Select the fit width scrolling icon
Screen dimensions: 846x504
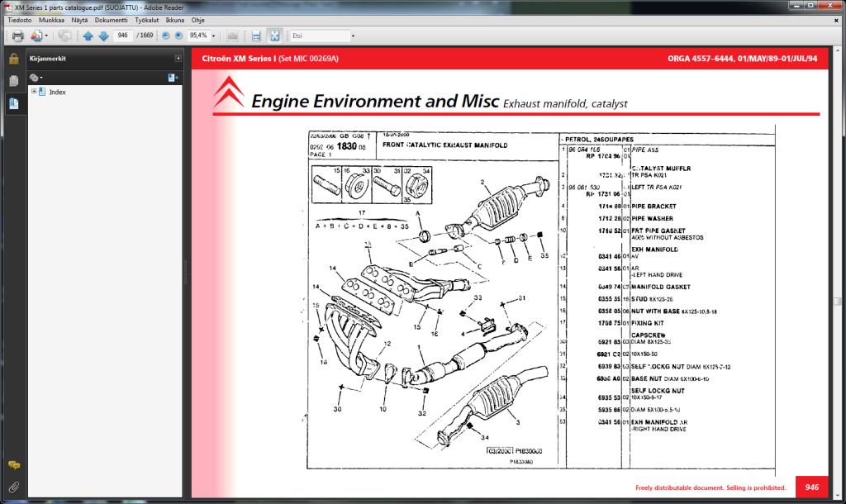pyautogui.click(x=256, y=36)
